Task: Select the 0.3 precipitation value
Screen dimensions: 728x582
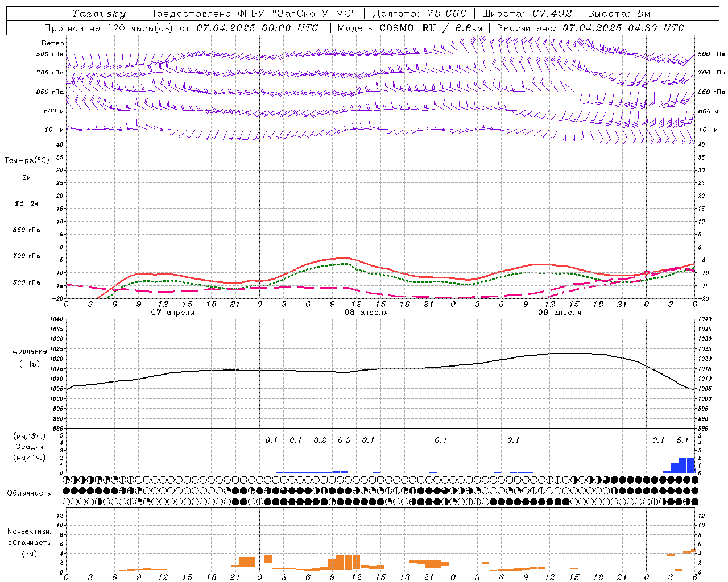Action: (x=344, y=440)
